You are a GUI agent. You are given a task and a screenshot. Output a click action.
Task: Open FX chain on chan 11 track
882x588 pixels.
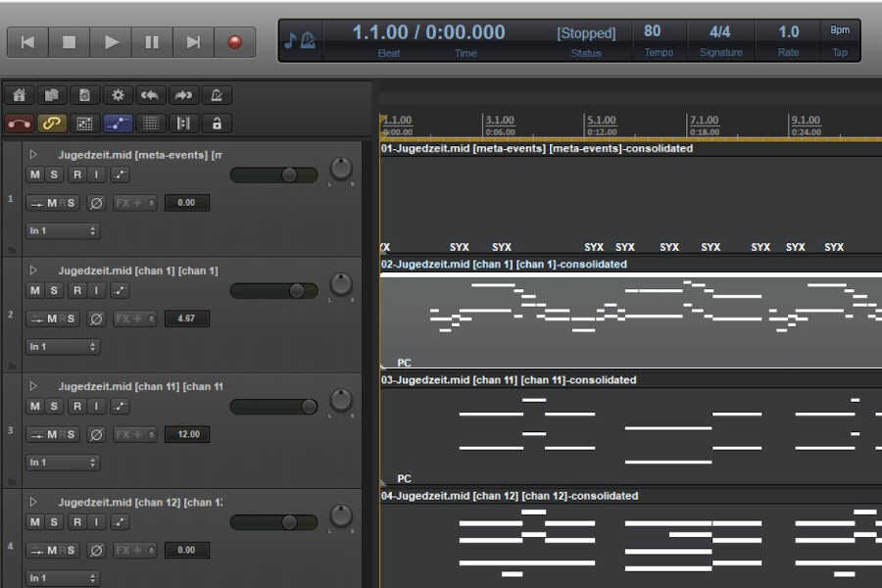tap(130, 434)
